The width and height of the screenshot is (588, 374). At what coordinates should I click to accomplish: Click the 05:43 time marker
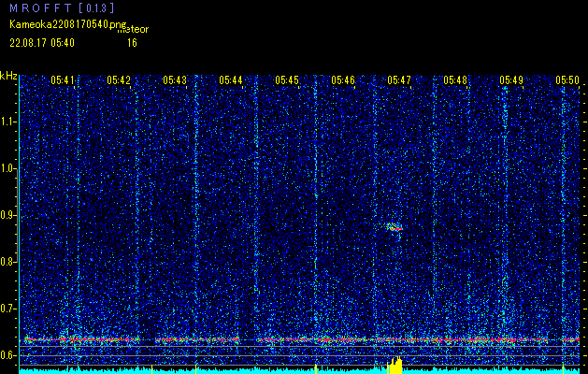[175, 79]
